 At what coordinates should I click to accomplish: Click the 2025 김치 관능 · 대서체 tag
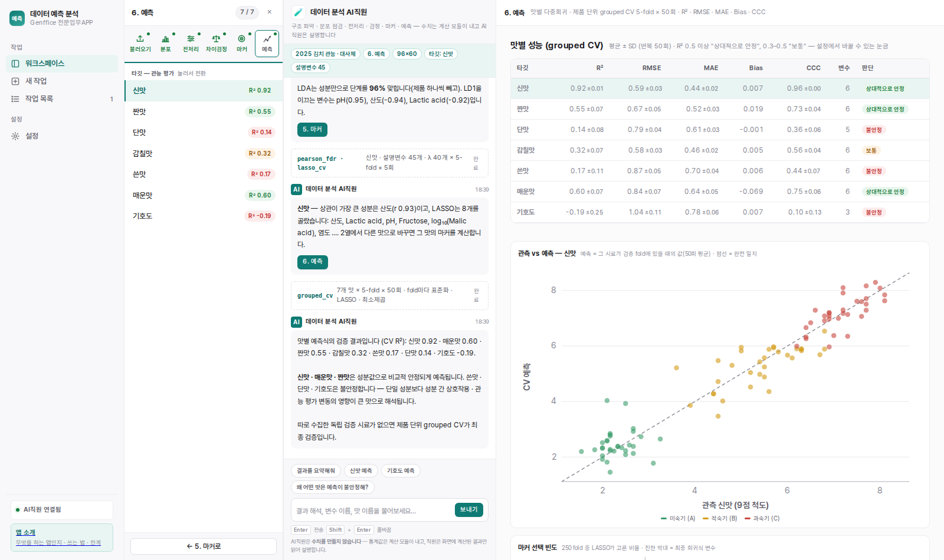point(326,54)
